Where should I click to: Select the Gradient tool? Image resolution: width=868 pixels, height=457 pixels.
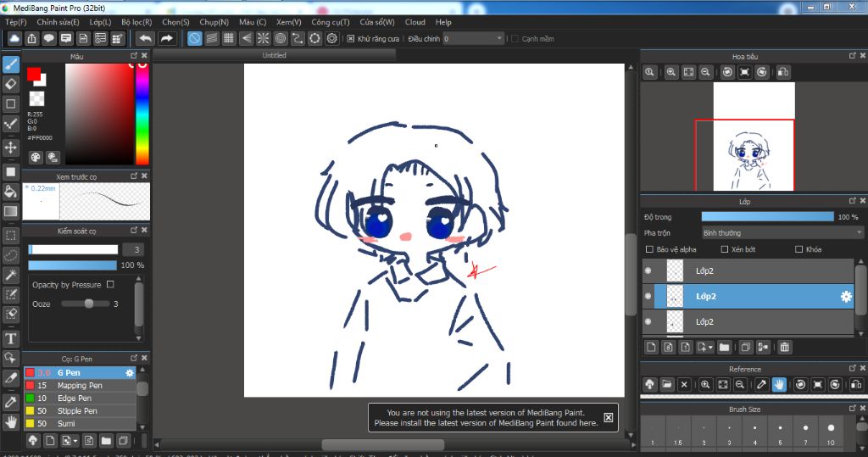click(10, 212)
